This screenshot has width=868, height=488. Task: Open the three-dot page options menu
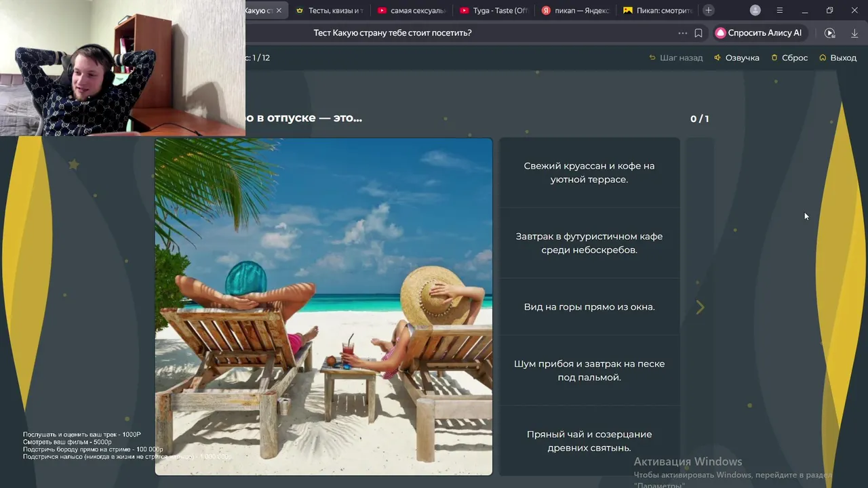(x=682, y=33)
